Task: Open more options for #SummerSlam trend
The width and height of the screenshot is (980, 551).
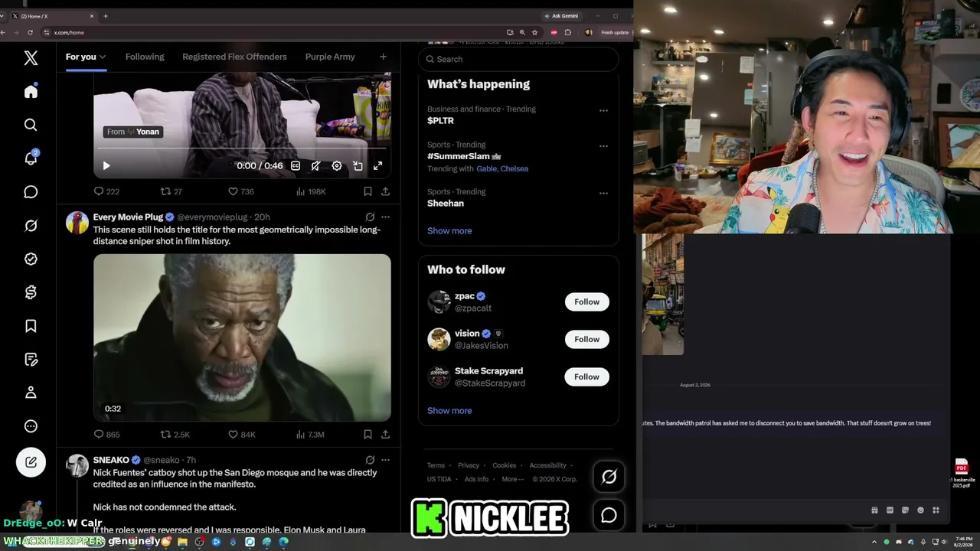Action: 603,146
